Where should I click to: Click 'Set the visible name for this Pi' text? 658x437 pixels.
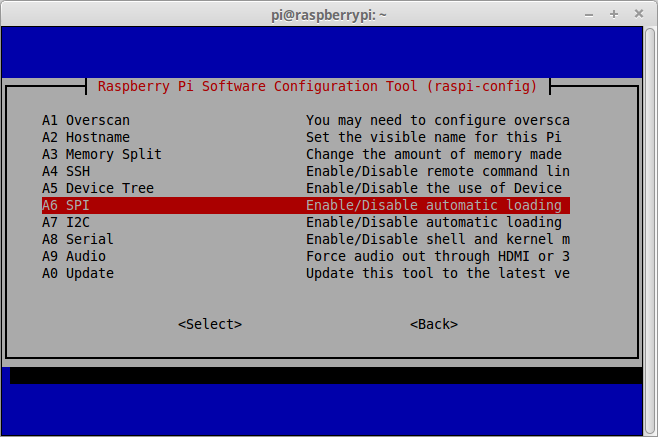click(434, 137)
